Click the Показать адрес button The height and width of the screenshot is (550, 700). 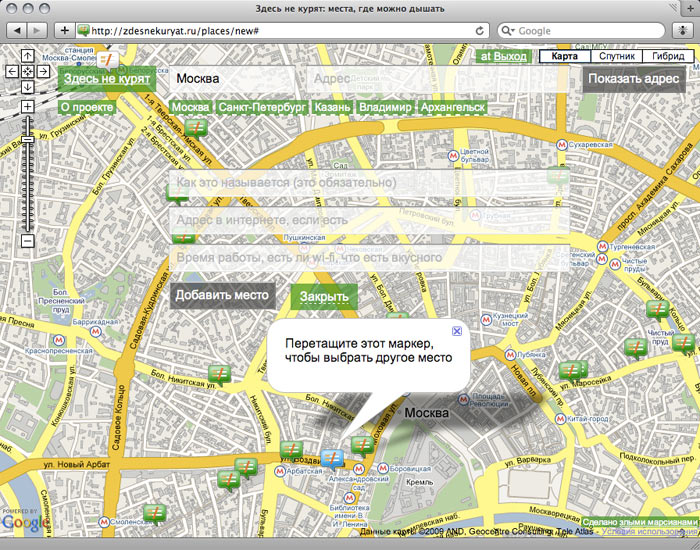pos(634,79)
